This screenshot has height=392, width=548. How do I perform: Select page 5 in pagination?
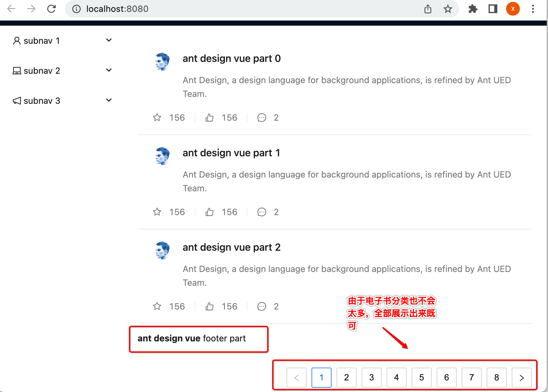(422, 378)
